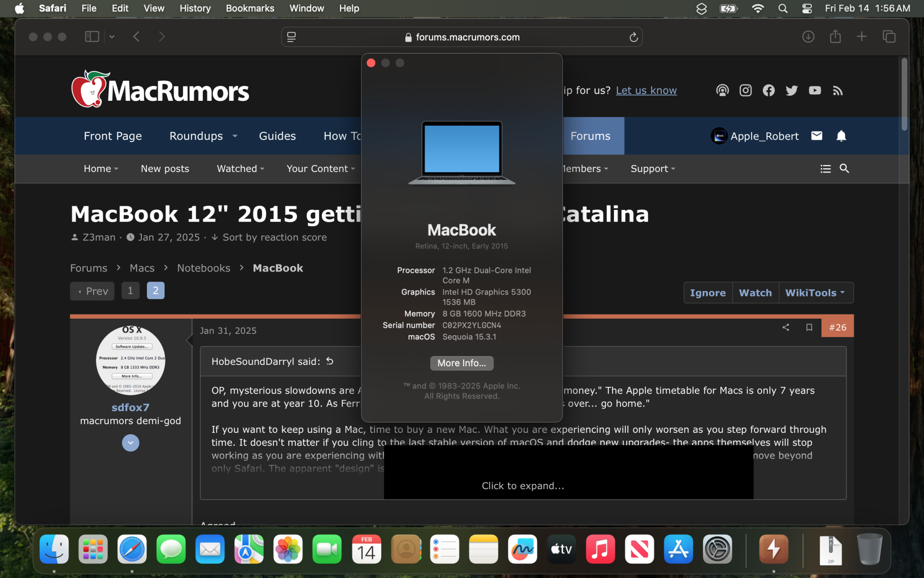This screenshot has height=578, width=924.
Task: Bookmark post #26 with bookmark icon
Action: pos(809,327)
